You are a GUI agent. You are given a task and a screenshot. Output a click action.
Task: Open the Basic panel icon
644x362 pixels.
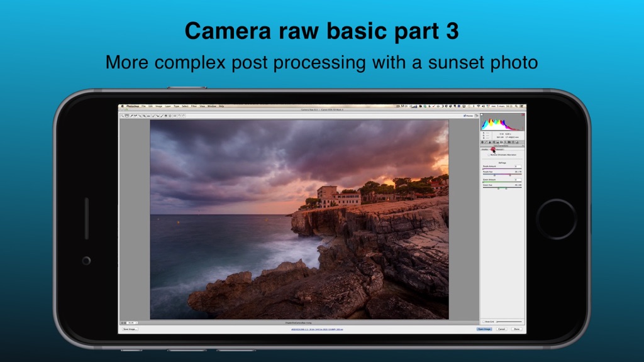click(x=482, y=142)
